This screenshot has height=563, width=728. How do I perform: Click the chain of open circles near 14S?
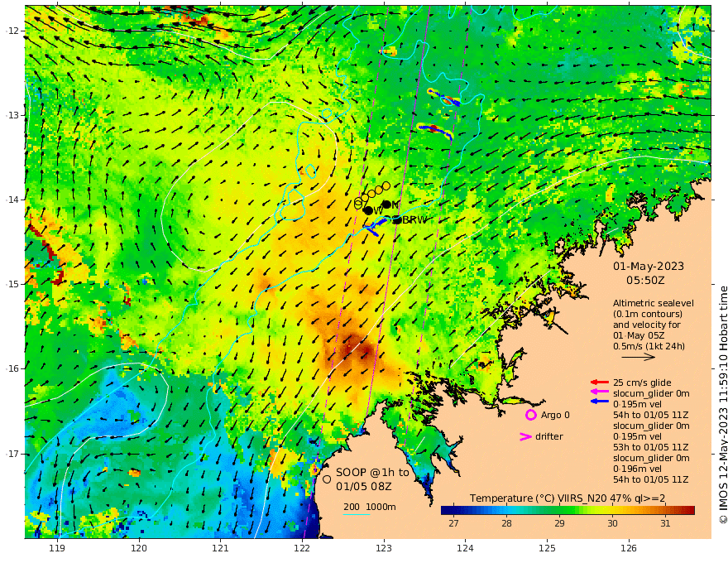(372, 195)
